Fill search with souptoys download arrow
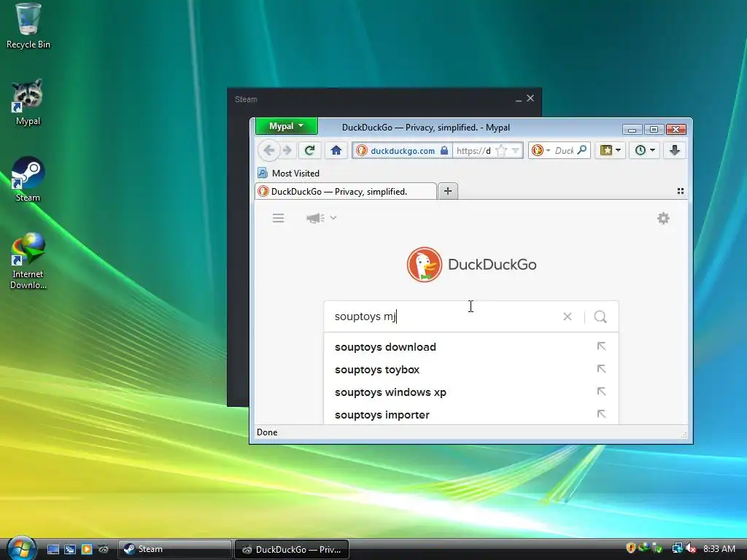The height and width of the screenshot is (560, 747). pos(601,346)
